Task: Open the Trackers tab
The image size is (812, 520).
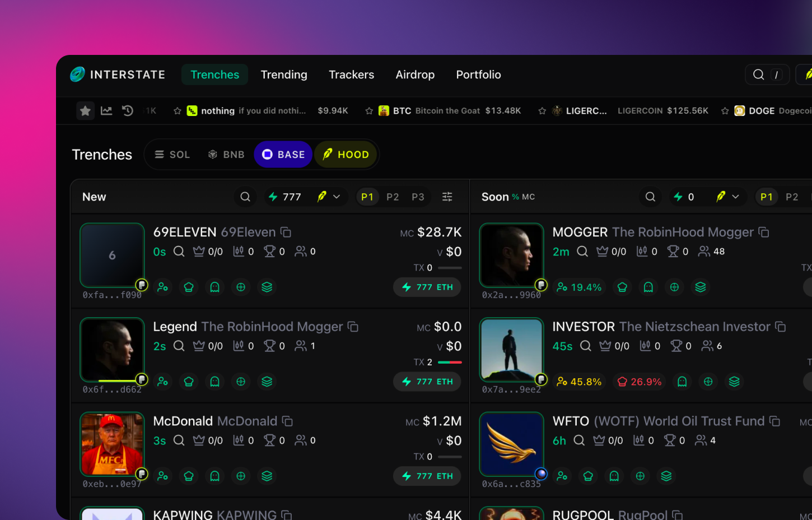Action: coord(351,75)
